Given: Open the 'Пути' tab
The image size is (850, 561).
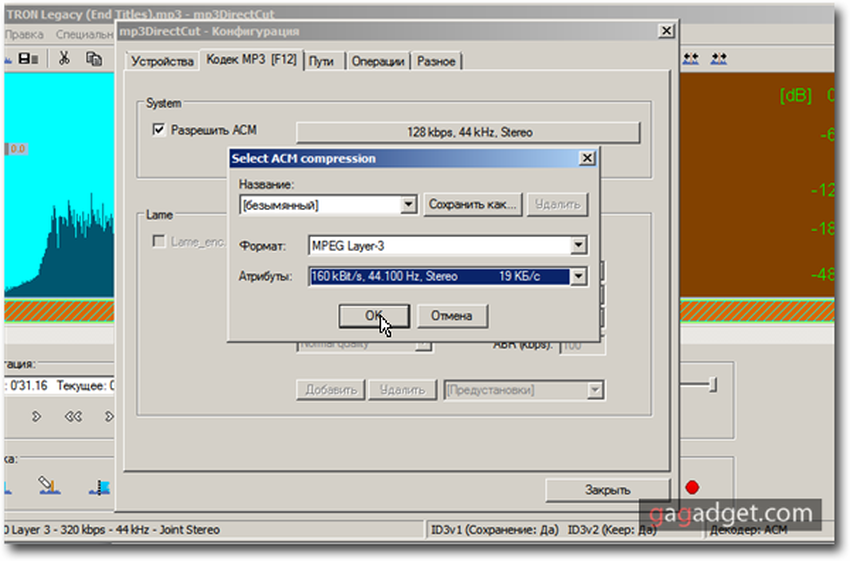Looking at the screenshot, I should click(321, 61).
